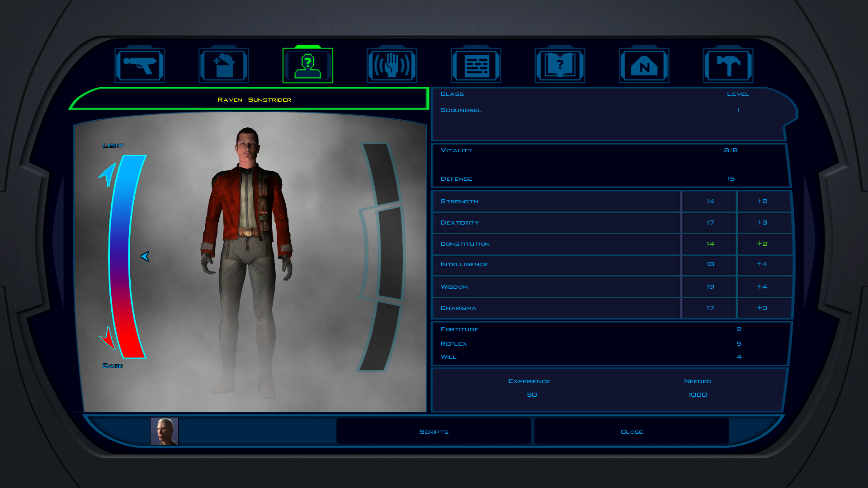Open the Messages log icon
Image resolution: width=868 pixels, height=488 pixels.
(x=476, y=66)
